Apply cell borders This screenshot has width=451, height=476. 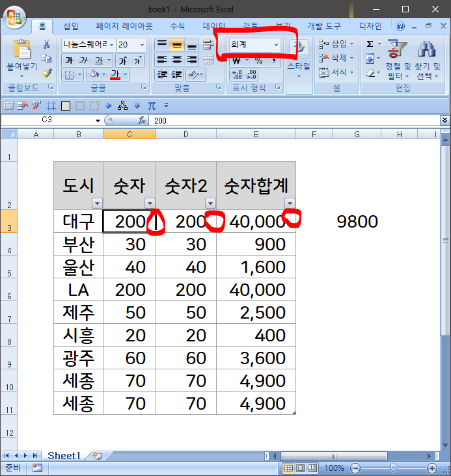69,75
